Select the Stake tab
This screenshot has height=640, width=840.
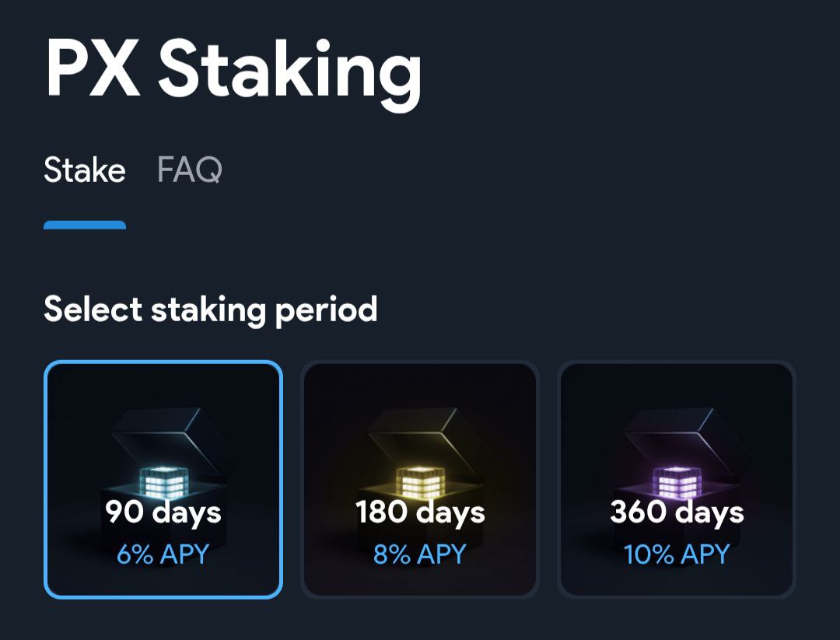pos(85,170)
